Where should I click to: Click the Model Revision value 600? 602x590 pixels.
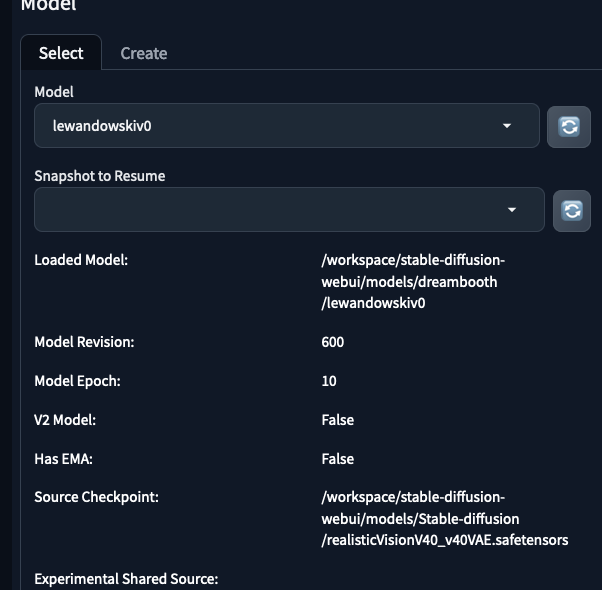(x=333, y=342)
